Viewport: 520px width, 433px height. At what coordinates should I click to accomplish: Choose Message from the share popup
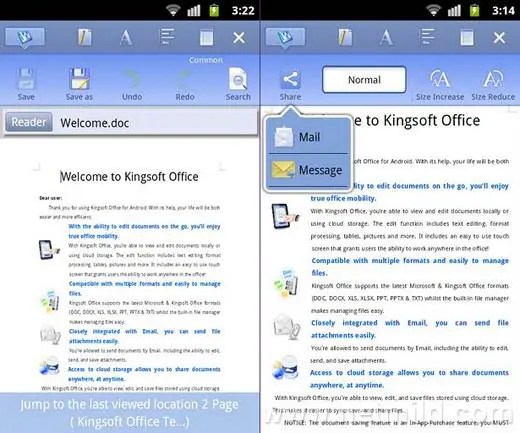pyautogui.click(x=308, y=170)
